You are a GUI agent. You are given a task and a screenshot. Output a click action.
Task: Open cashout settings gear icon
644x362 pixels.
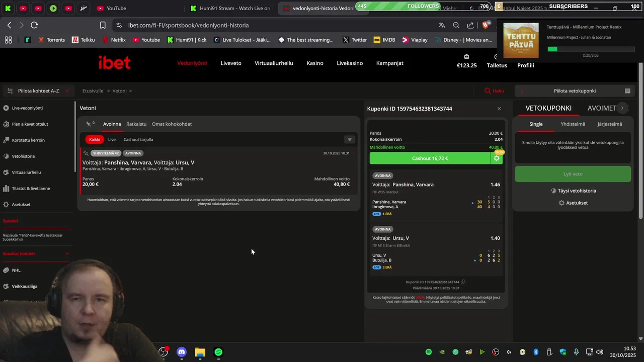point(497,158)
